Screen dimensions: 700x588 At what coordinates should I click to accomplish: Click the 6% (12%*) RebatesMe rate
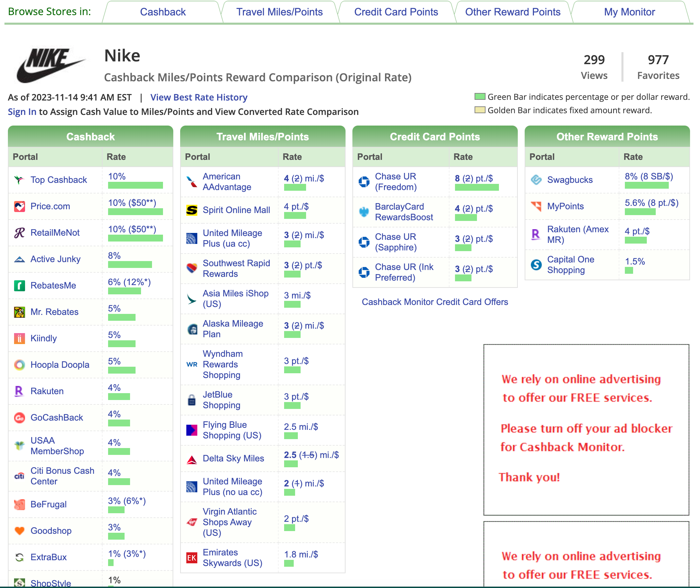click(129, 282)
